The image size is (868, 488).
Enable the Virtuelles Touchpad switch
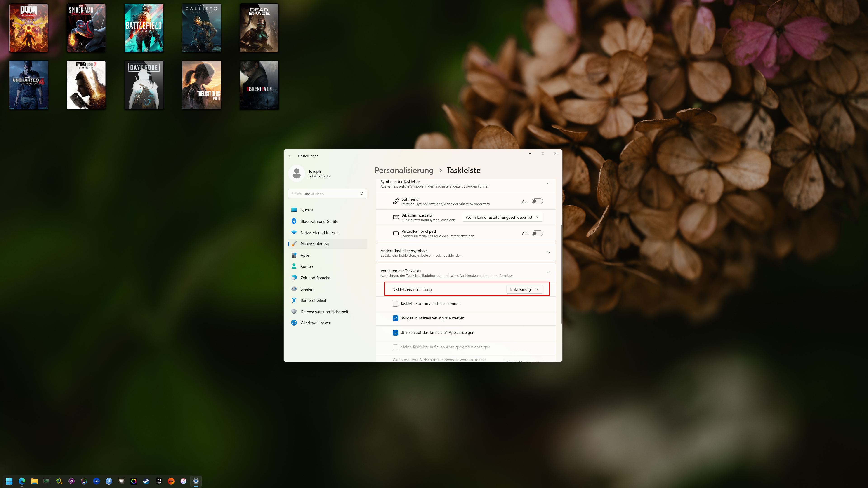537,233
